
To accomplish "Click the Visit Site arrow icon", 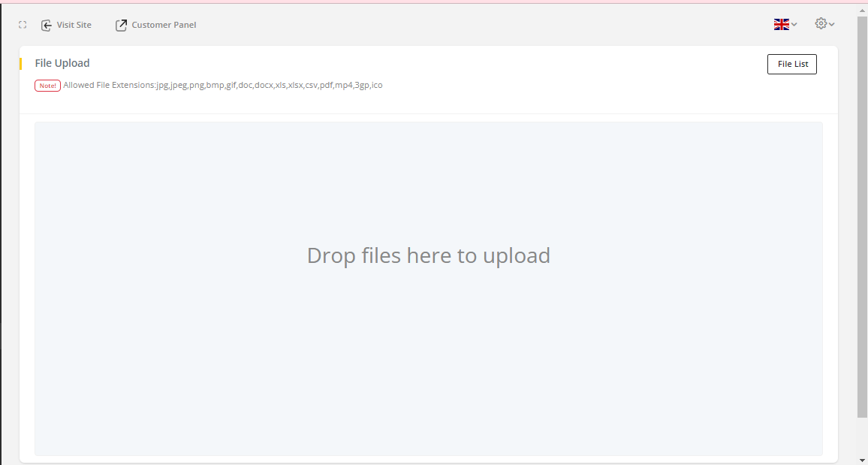I will [x=47, y=25].
